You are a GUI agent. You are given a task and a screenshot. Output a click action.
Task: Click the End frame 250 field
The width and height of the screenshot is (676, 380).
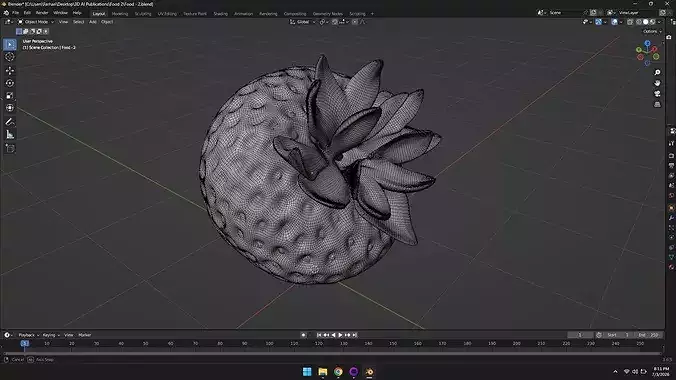point(649,335)
